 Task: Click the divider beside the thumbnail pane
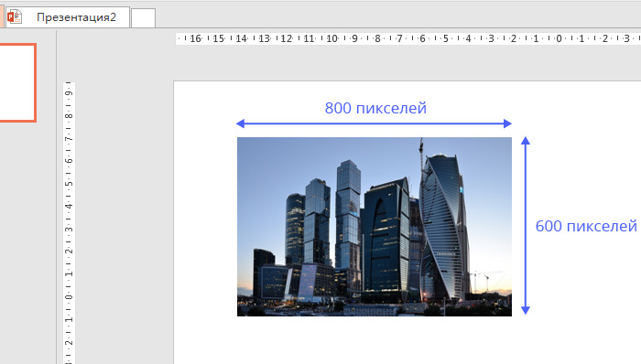57,196
